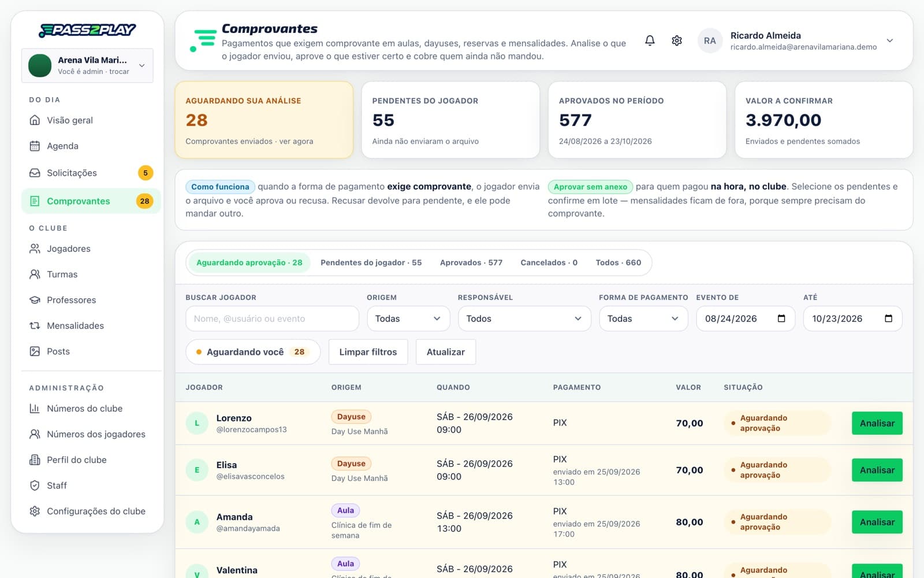Select the Comprovantes sidebar item
Image resolution: width=924 pixels, height=578 pixels.
tap(91, 201)
